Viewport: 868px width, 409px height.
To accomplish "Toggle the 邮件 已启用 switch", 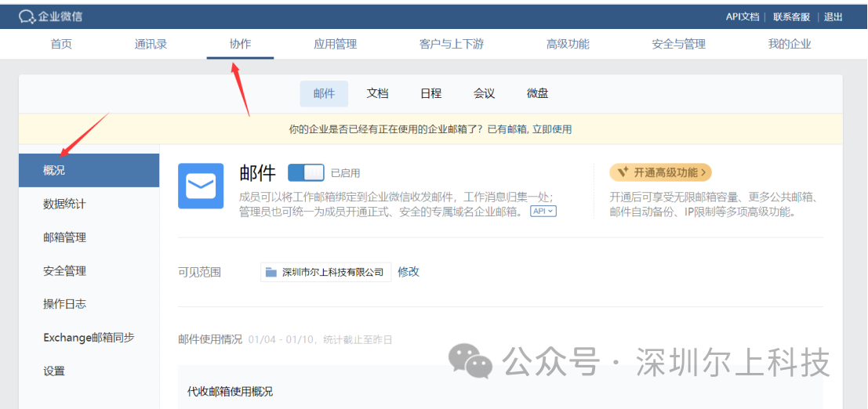I will pyautogui.click(x=306, y=172).
